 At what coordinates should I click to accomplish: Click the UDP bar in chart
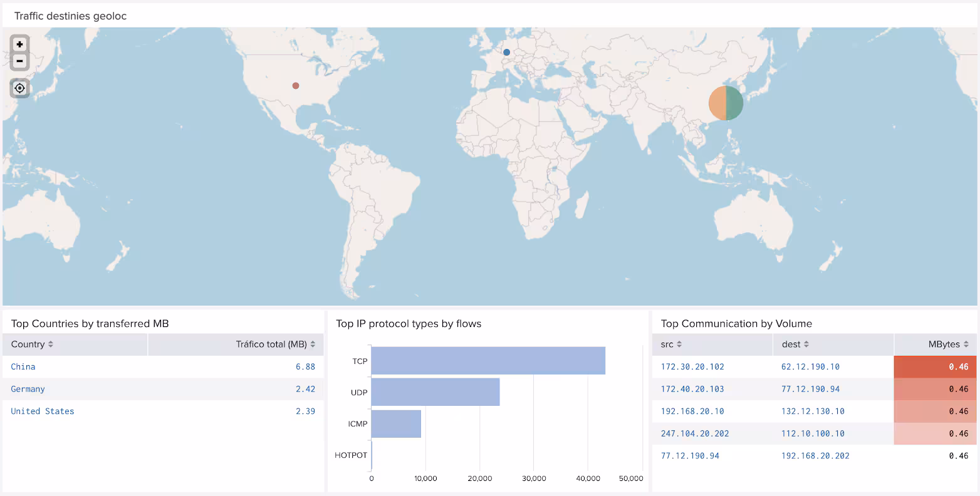pyautogui.click(x=435, y=392)
